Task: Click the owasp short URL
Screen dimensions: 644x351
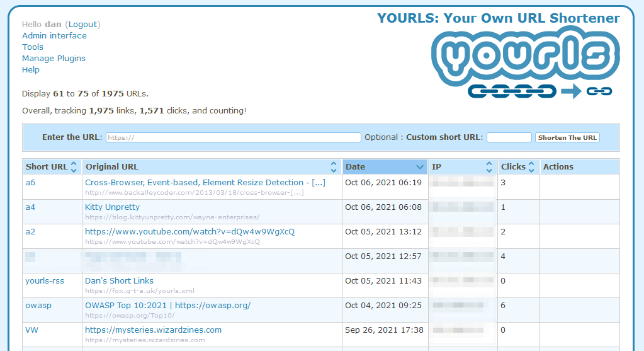Action: [38, 306]
